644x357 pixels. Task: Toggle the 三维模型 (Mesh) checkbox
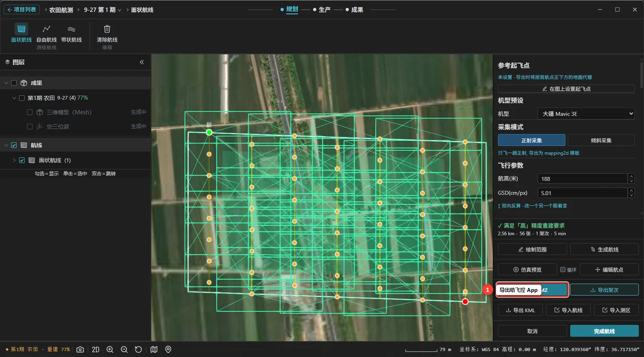click(x=30, y=112)
